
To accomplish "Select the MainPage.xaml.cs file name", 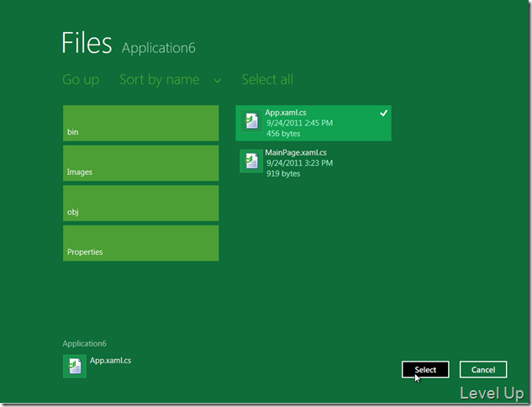I will click(296, 152).
